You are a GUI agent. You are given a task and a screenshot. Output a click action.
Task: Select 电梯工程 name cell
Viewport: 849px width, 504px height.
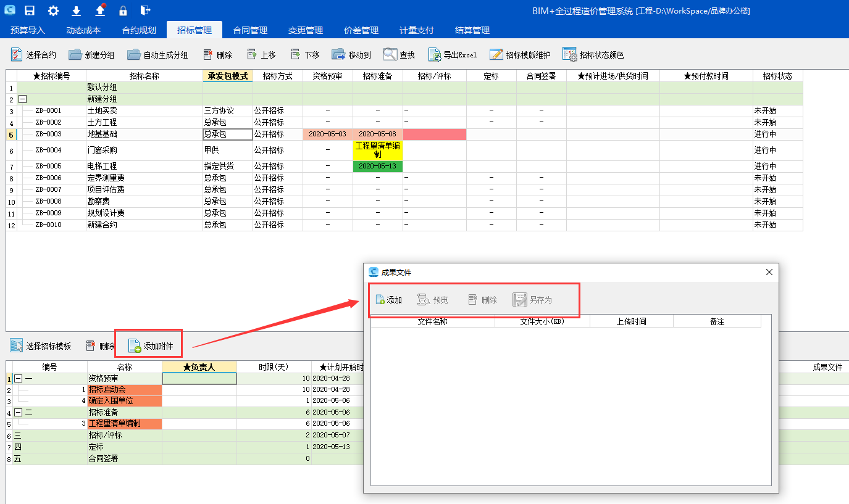click(144, 167)
